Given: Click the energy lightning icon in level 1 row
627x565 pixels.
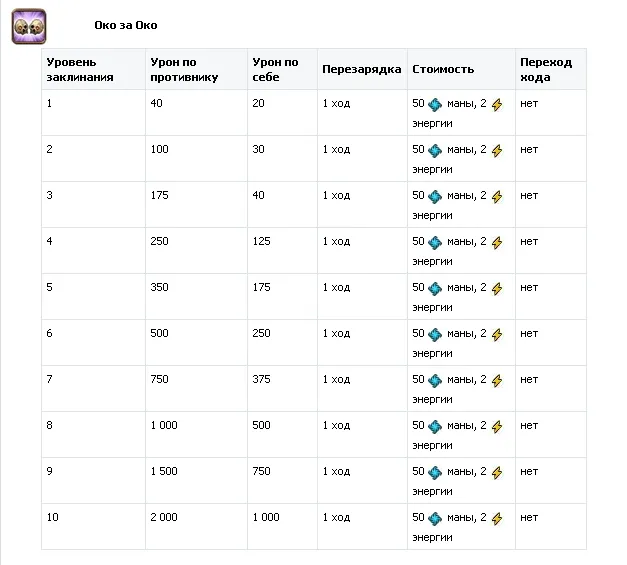Looking at the screenshot, I should pos(497,104).
